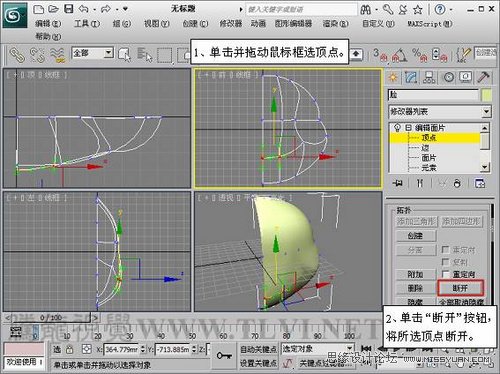Switch to Modify panel tab
500x374 pixels.
(x=411, y=77)
